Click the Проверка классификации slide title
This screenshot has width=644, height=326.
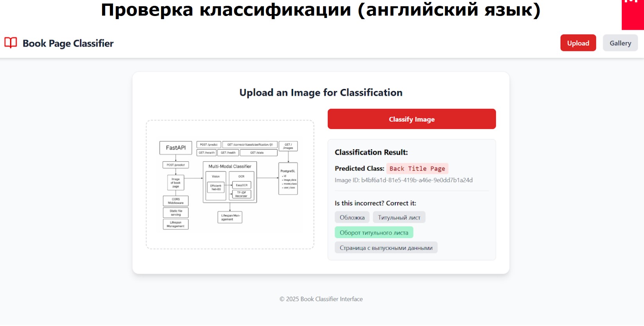point(321,10)
